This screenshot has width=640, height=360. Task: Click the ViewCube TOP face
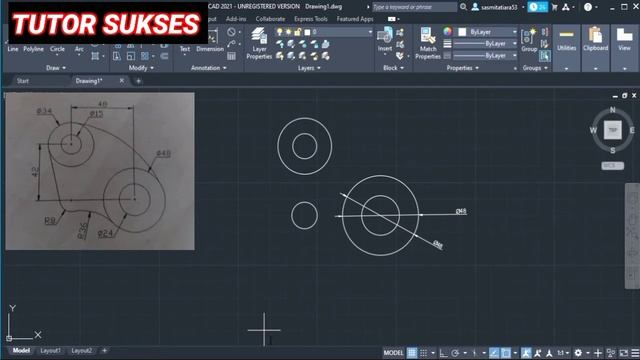tap(612, 130)
